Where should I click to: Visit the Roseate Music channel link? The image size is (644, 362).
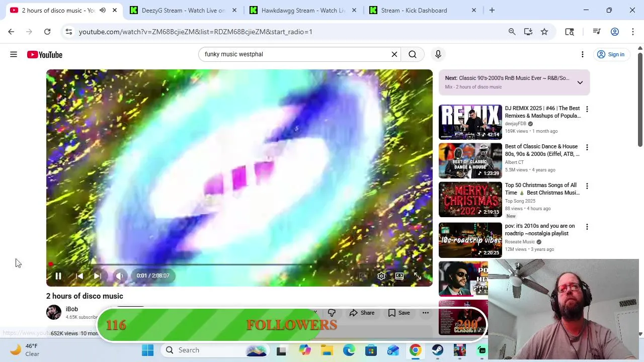pyautogui.click(x=520, y=242)
